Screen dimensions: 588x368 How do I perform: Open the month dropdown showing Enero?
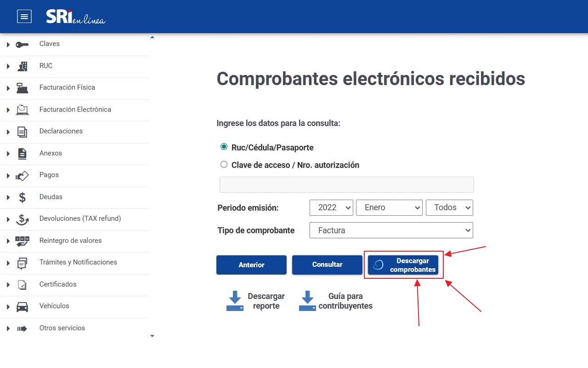[389, 207]
